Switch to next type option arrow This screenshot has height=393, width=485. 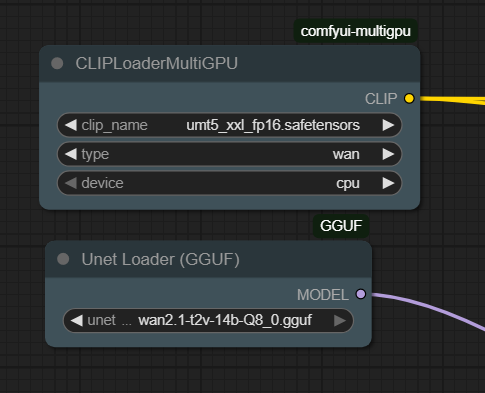pyautogui.click(x=388, y=154)
